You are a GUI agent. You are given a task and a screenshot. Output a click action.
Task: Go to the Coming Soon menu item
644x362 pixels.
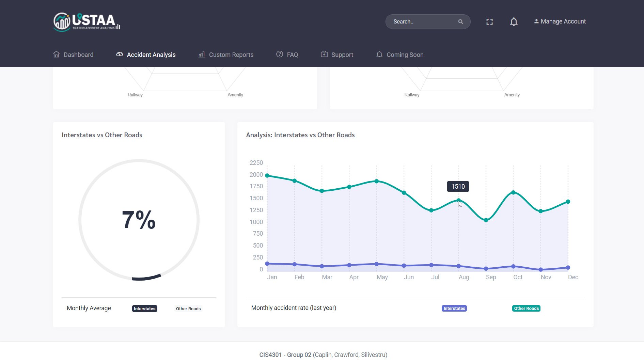[405, 55]
